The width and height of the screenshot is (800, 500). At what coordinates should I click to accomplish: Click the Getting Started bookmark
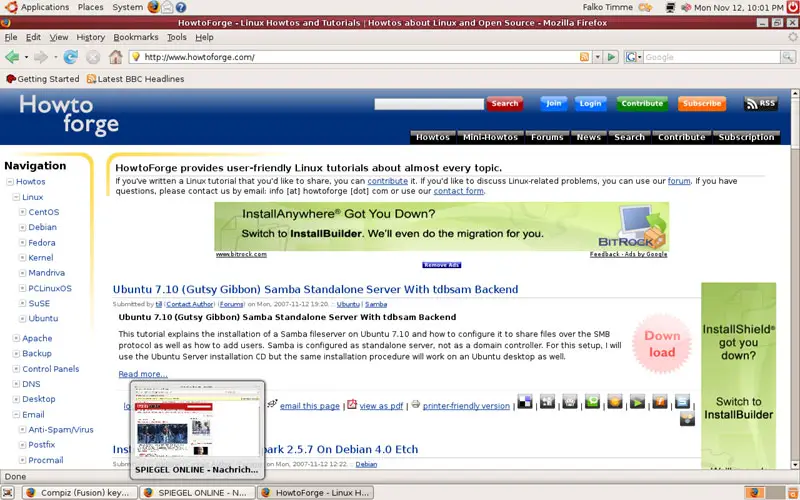pyautogui.click(x=42, y=79)
